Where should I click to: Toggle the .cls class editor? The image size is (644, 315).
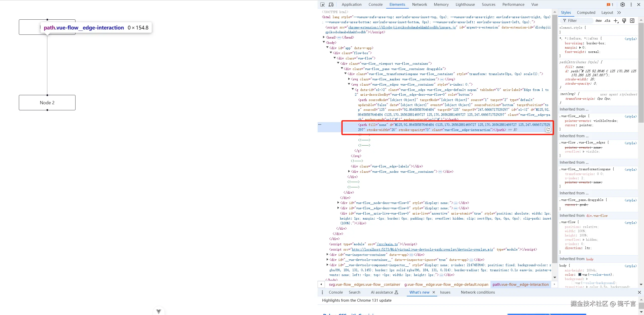pyautogui.click(x=607, y=21)
